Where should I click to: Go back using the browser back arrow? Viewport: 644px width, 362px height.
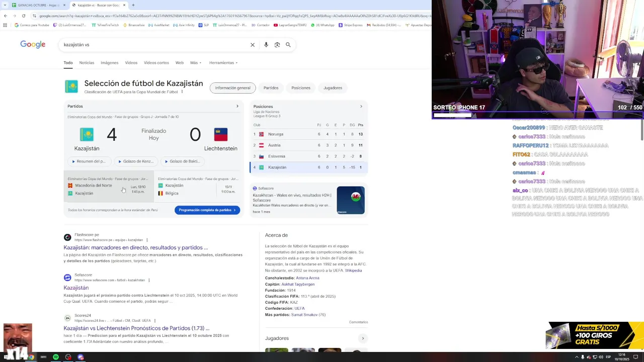(5, 16)
